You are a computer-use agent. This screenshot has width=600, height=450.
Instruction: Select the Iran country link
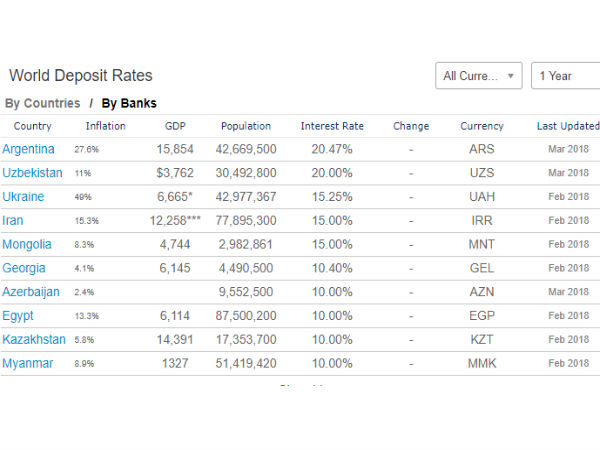(13, 220)
